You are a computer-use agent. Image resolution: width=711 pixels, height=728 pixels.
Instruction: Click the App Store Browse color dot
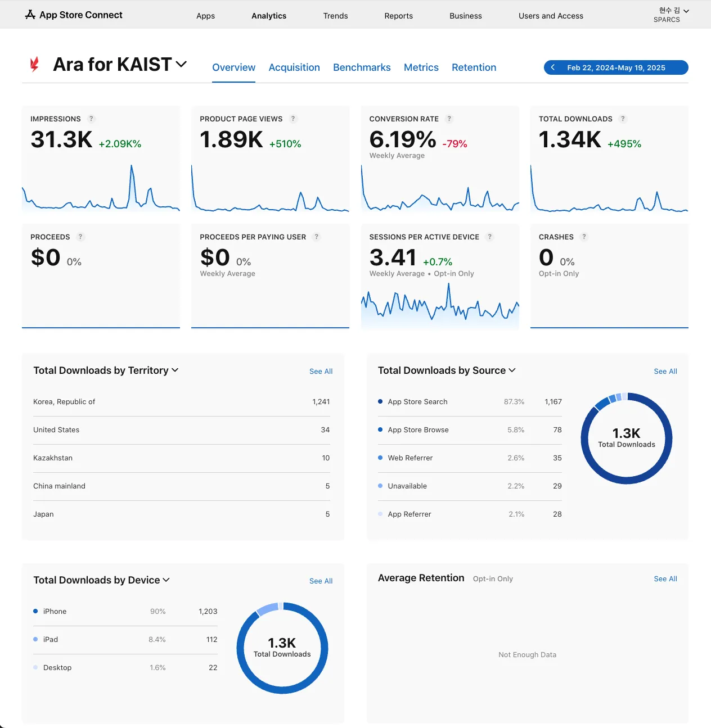[x=380, y=429]
